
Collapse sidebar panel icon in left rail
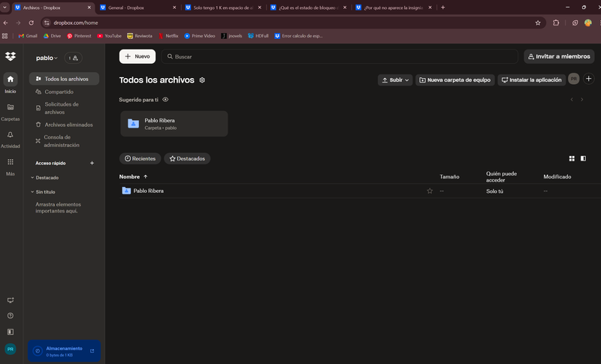[11, 332]
